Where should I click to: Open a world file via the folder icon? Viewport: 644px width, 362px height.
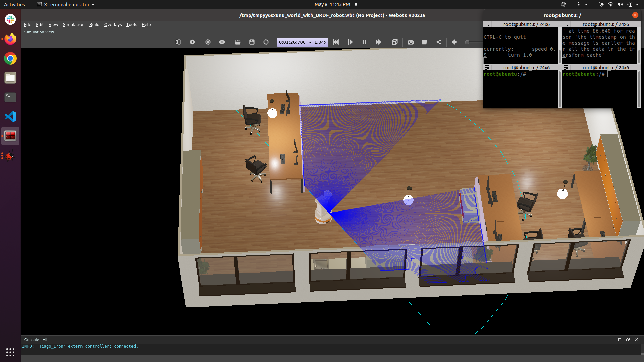(238, 42)
